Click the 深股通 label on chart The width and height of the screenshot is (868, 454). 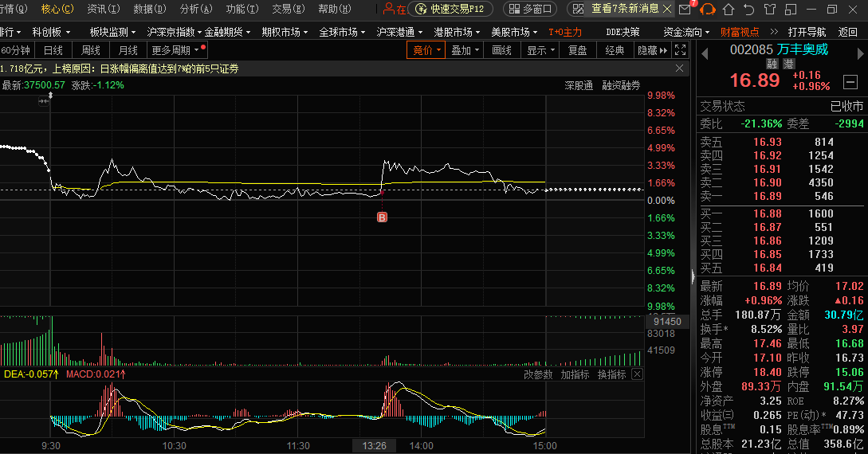579,85
